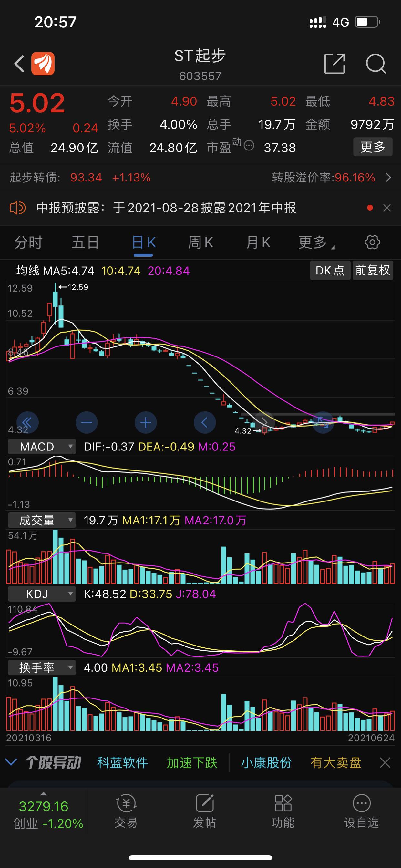This screenshot has width=401, height=868.
Task: Open chart settings gear icon
Action: tap(372, 242)
